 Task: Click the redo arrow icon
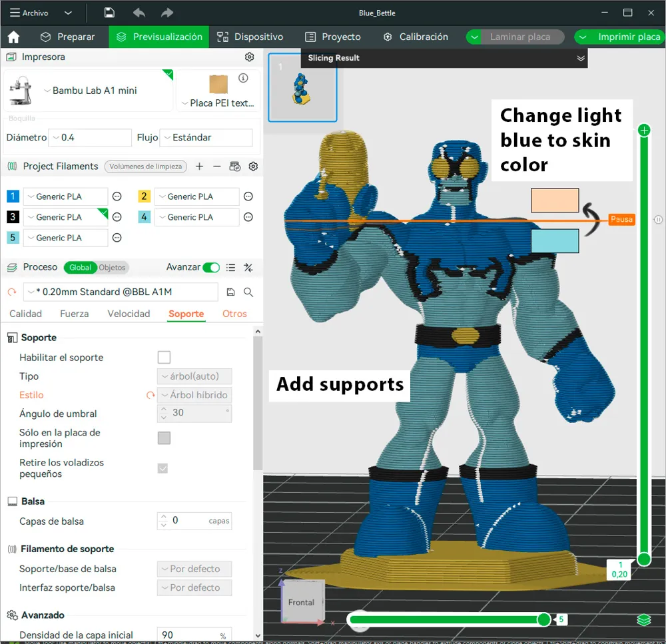point(167,13)
